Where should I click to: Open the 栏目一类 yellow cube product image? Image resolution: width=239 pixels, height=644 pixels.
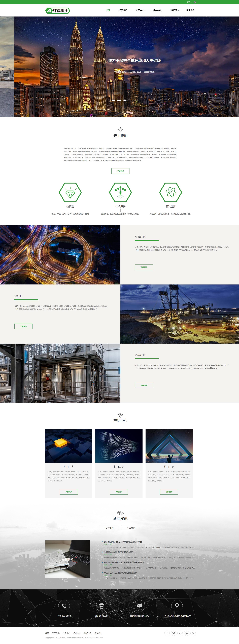click(x=69, y=446)
